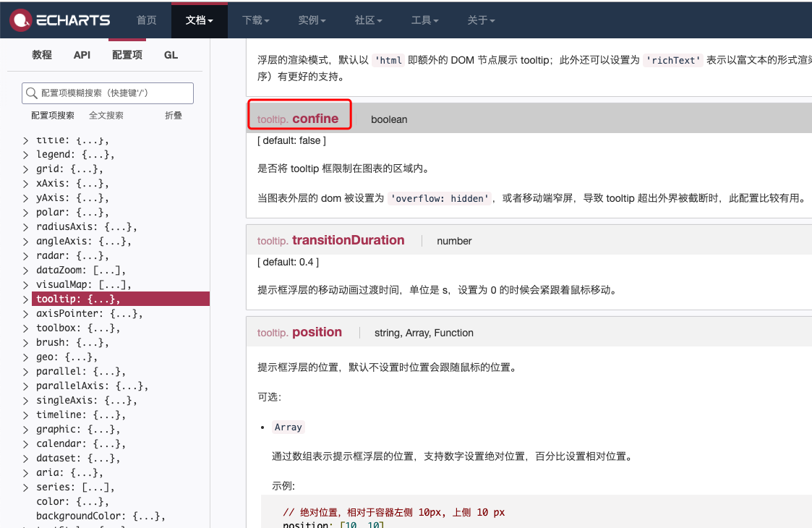The image size is (812, 528).
Task: Open the 实例 dropdown menu
Action: pyautogui.click(x=311, y=20)
